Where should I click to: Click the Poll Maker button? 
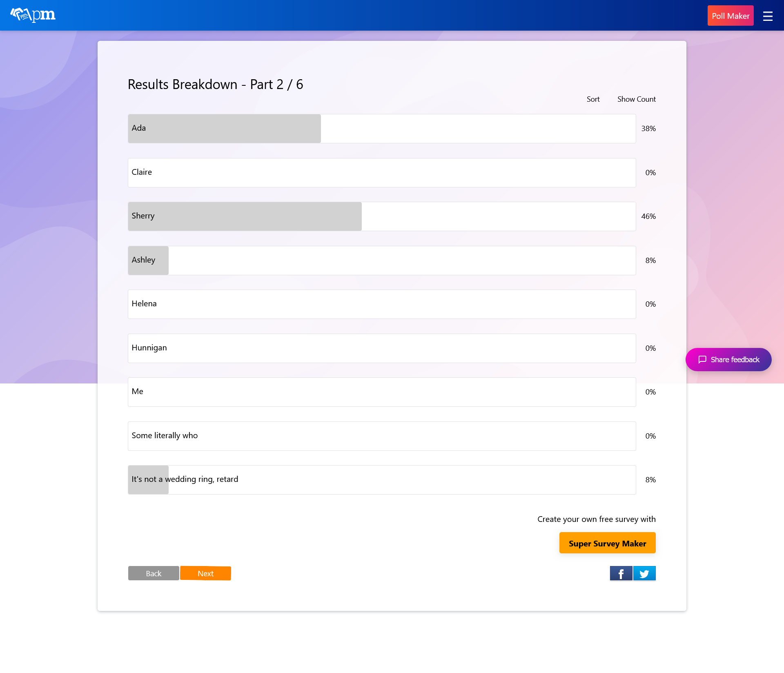[730, 16]
